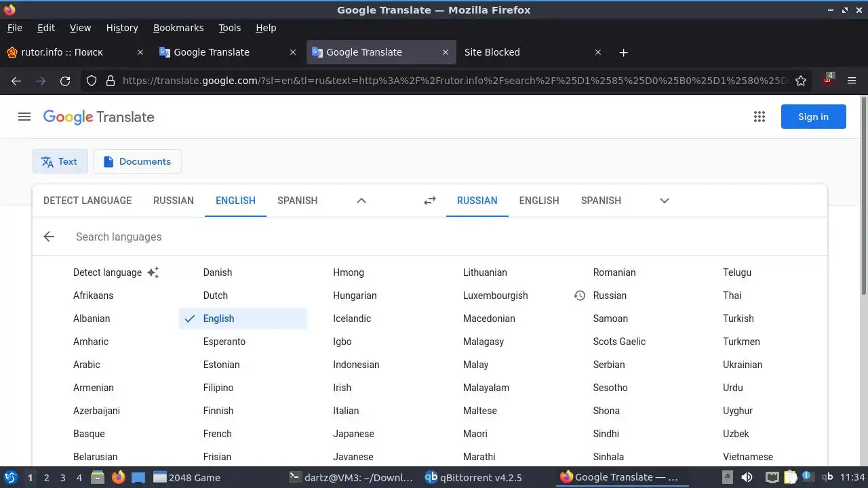Switch to workspace 2 on taskbar

[46, 477]
